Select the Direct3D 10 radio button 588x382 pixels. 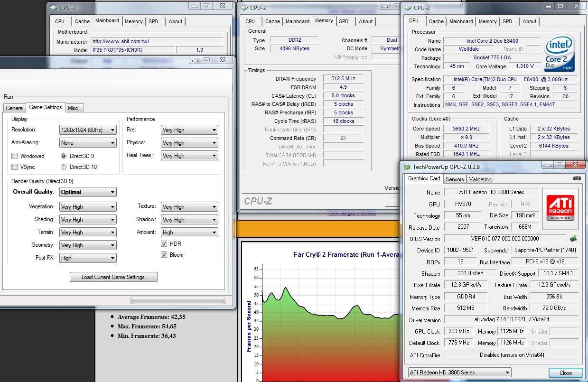pyautogui.click(x=64, y=167)
